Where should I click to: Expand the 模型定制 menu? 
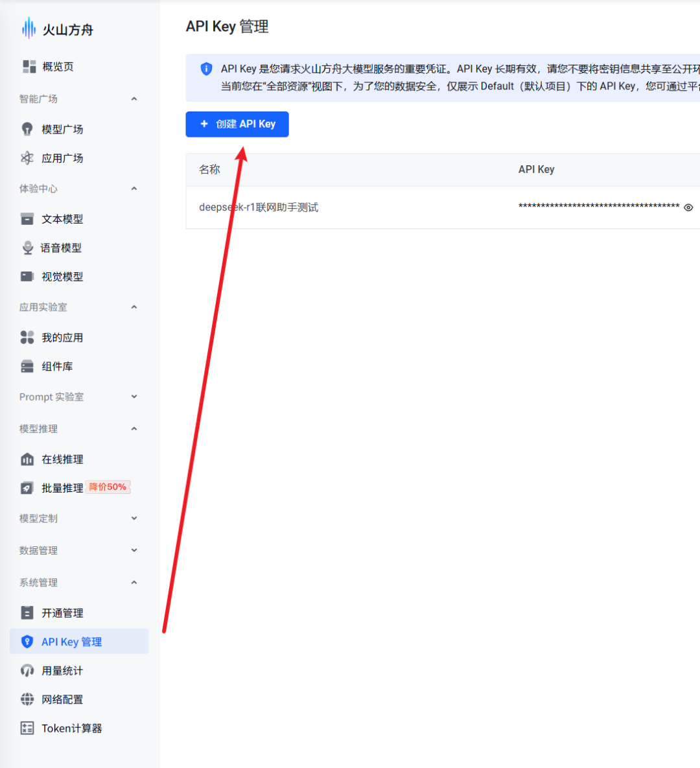pos(134,518)
